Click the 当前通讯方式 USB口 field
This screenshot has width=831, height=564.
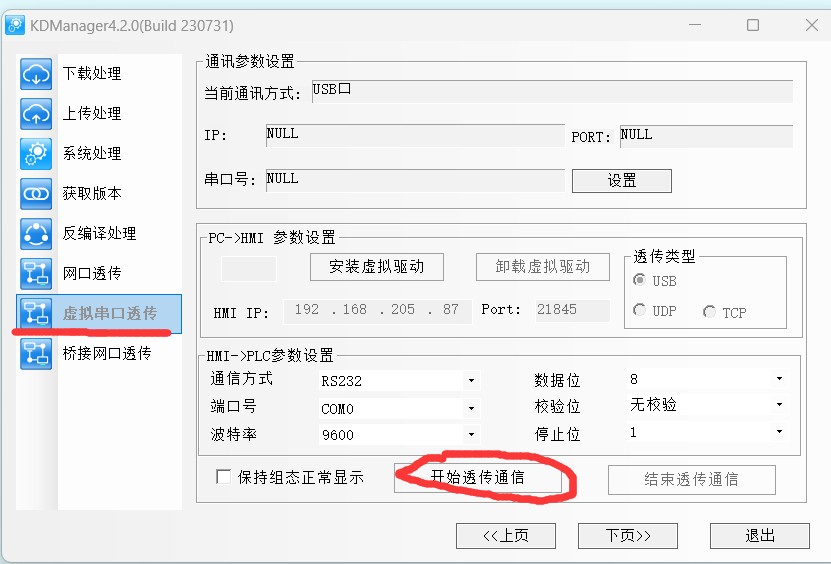tap(552, 91)
